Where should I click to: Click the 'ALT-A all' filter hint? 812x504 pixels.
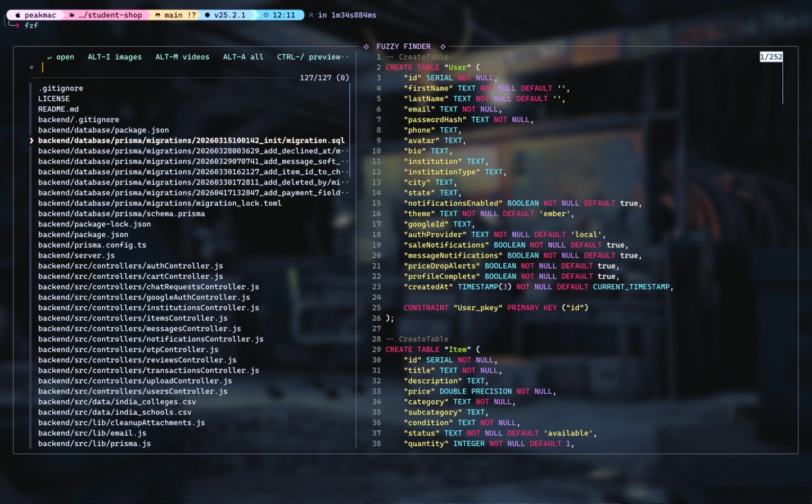pyautogui.click(x=243, y=57)
